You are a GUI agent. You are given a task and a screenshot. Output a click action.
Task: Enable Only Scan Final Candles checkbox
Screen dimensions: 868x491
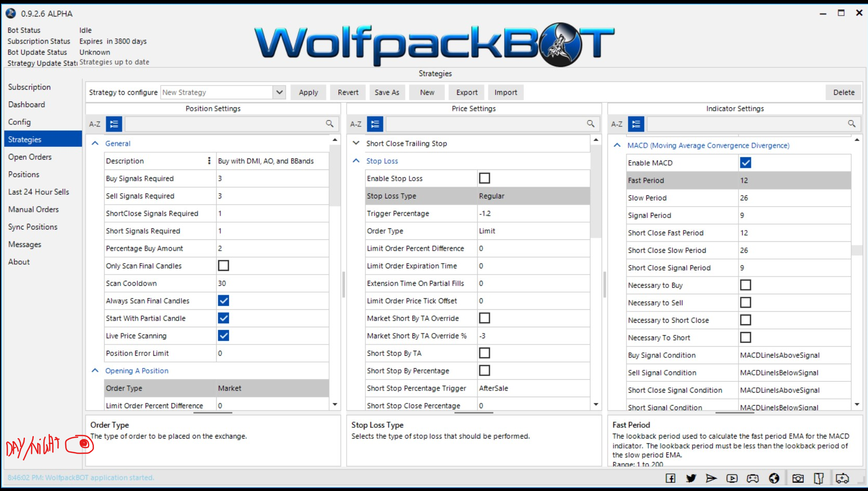click(223, 266)
